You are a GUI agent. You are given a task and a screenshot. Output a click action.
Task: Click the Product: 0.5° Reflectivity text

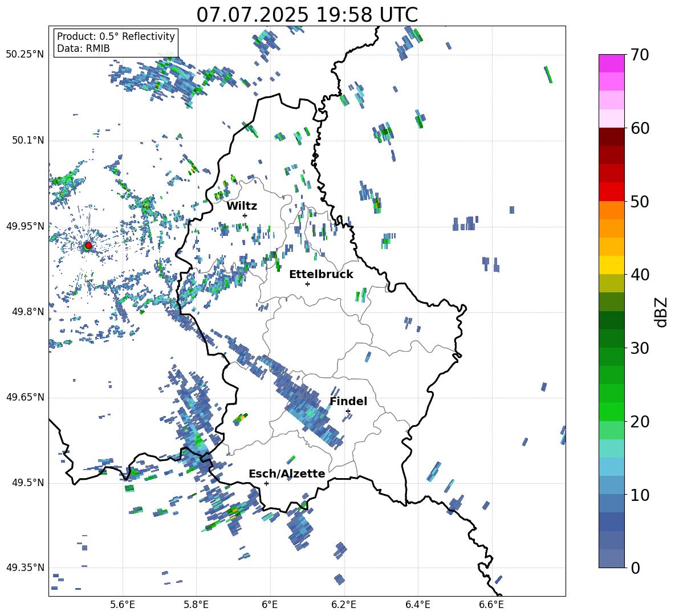click(x=116, y=36)
